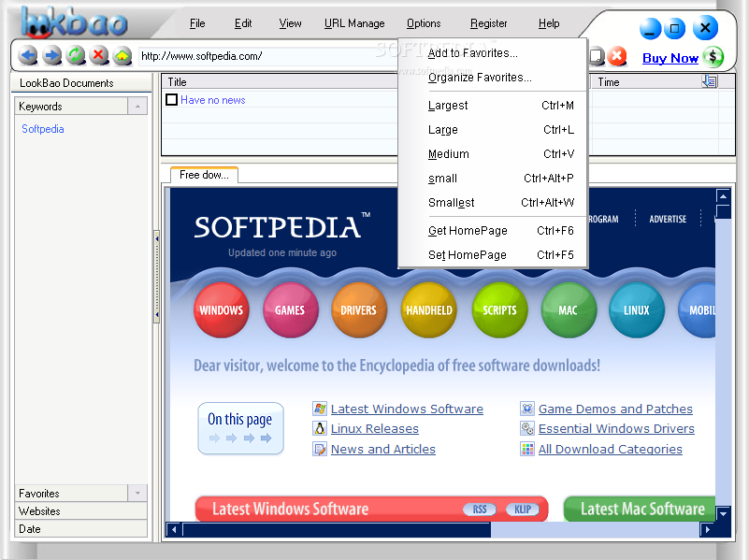Open the Options menu
The height and width of the screenshot is (560, 749).
pyautogui.click(x=424, y=23)
